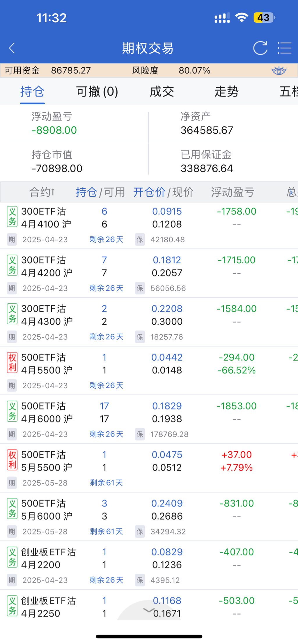Tap the back arrow icon
This screenshot has height=644, width=298.
(12, 48)
